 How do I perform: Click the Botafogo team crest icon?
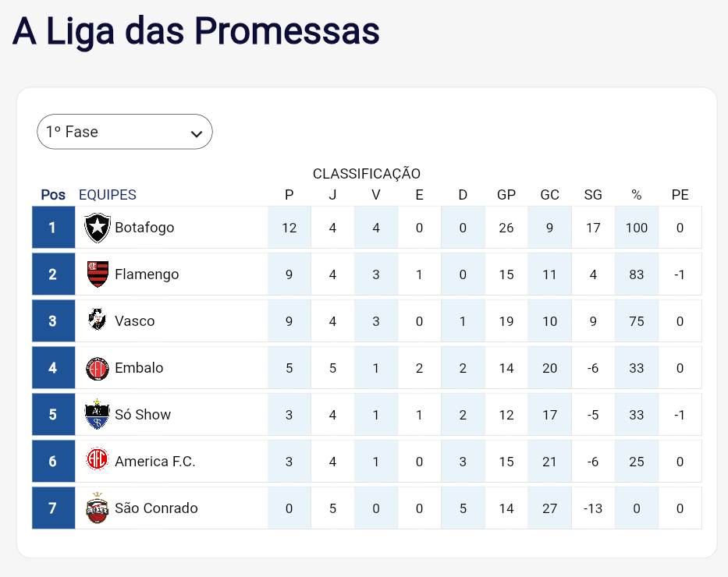pos(98,228)
